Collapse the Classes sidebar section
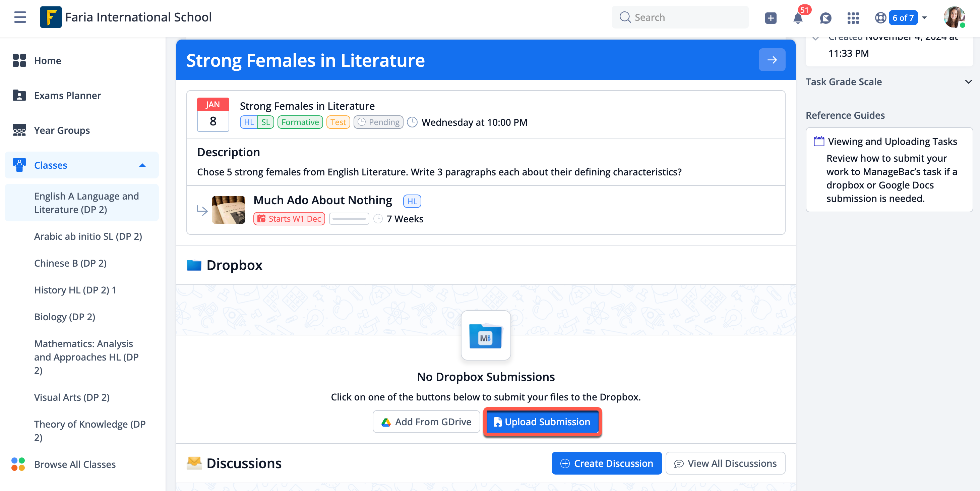This screenshot has width=980, height=491. tap(142, 165)
